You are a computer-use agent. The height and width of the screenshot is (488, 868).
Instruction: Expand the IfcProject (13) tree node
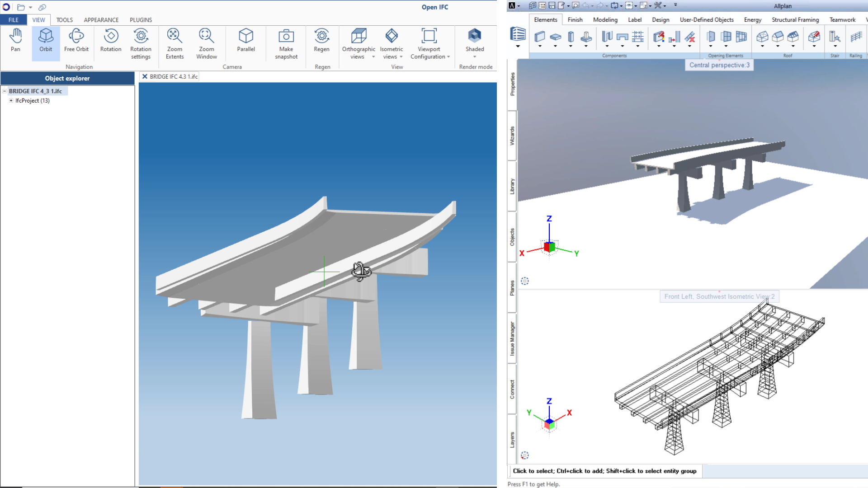pos(11,100)
